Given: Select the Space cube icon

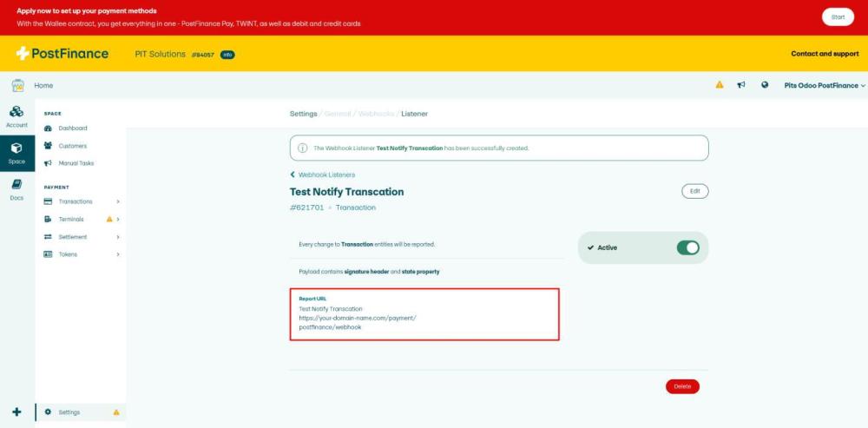Looking at the screenshot, I should click(x=16, y=148).
